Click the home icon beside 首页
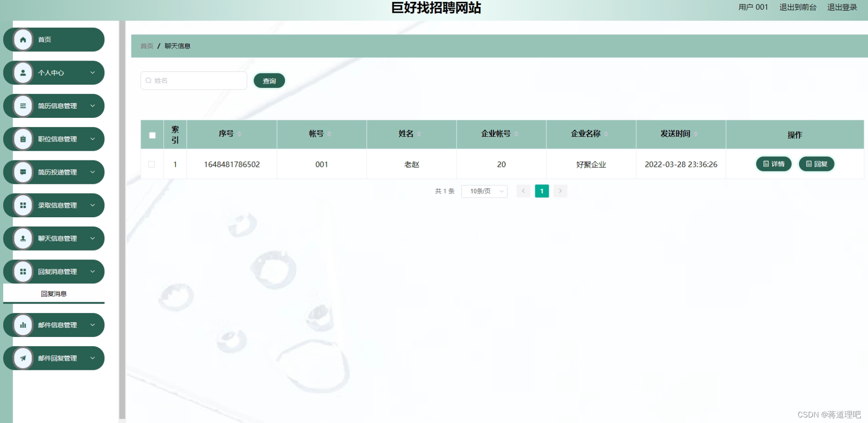The image size is (868, 423). click(x=23, y=39)
